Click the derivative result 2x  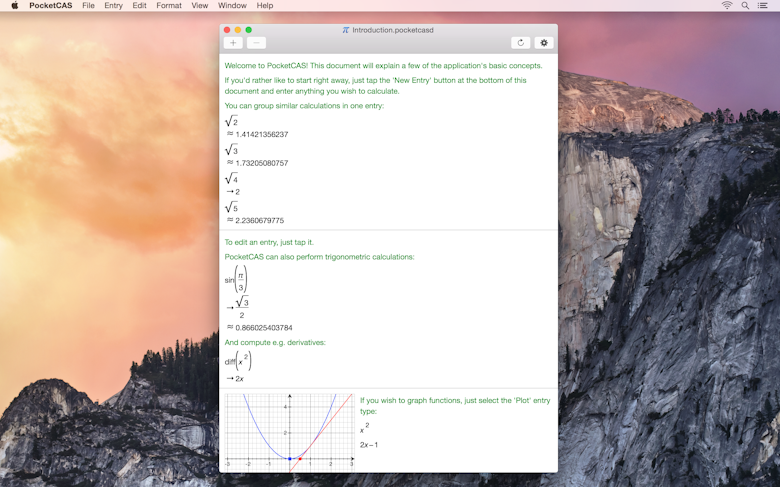point(239,379)
